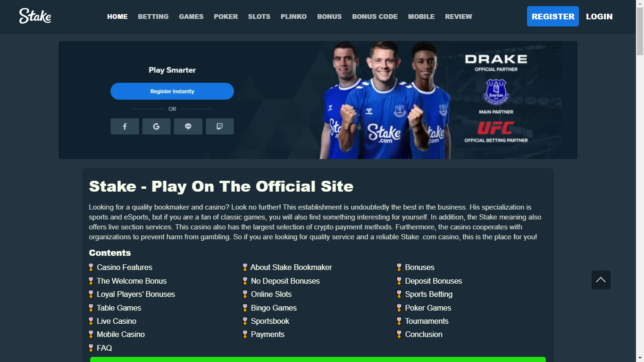Click the Stake logo in header

pyautogui.click(x=35, y=16)
